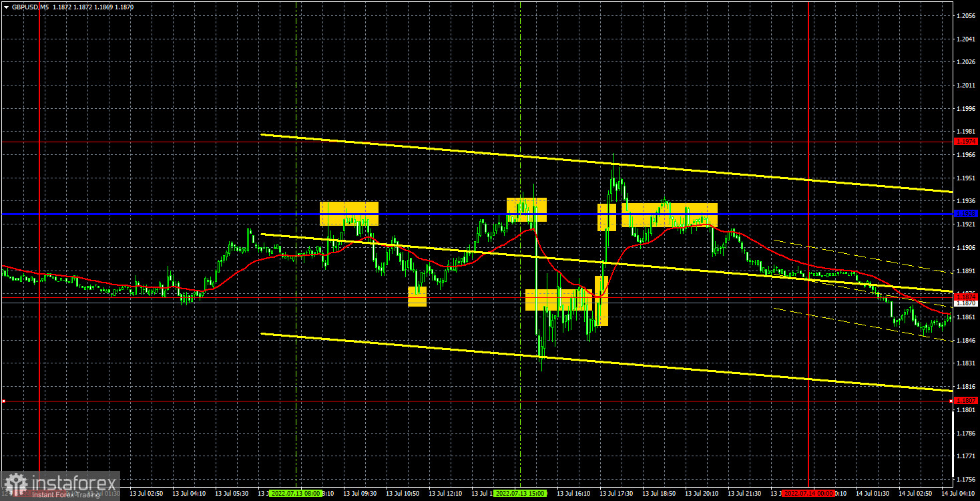Click the 1.1891 price axis label
980x501 pixels.
click(966, 271)
